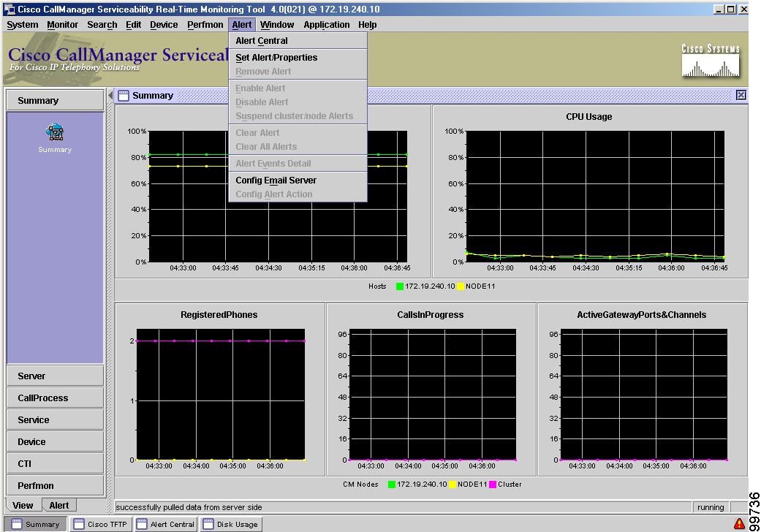Click the CPU Usage chart
This screenshot has width=761, height=532.
595,196
